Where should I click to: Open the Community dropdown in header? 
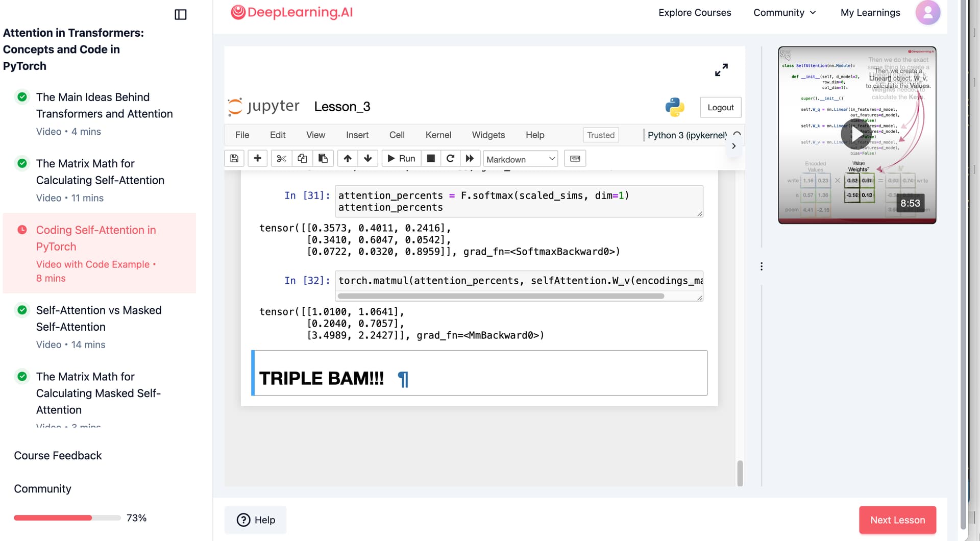[x=785, y=12]
